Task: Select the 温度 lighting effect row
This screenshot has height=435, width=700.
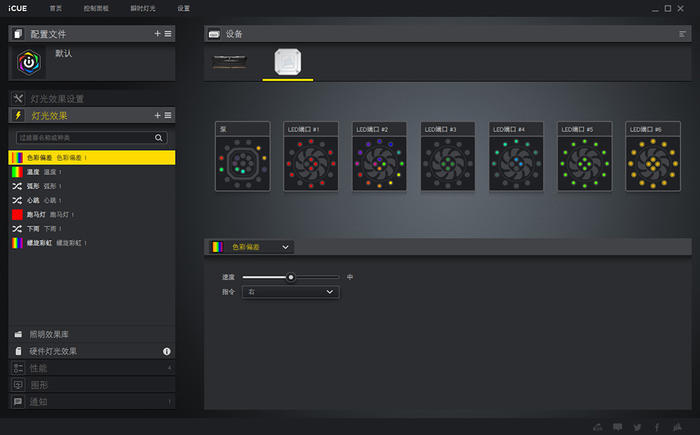Action: (92, 172)
